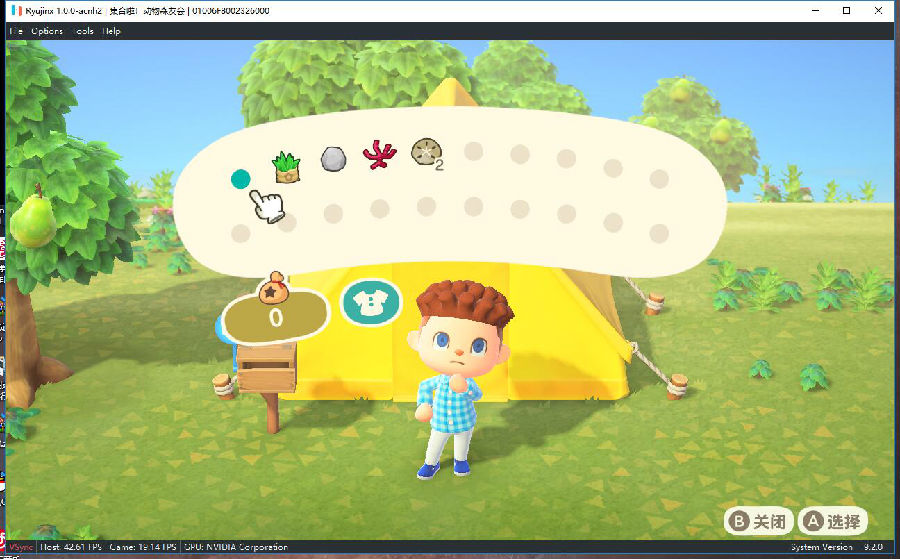Click the player character
900x559 pixels.
(x=459, y=379)
